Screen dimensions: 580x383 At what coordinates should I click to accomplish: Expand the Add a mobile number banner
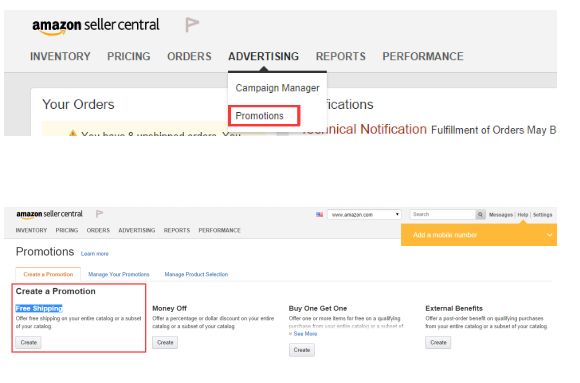[x=550, y=235]
